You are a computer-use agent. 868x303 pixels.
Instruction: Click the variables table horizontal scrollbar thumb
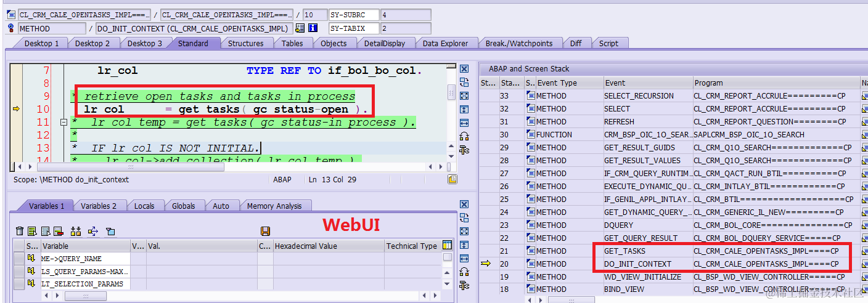pos(84,296)
